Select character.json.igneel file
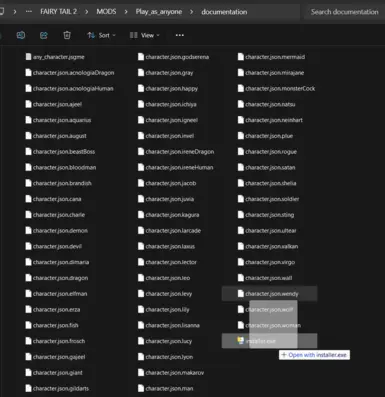This screenshot has height=397, width=385. click(x=168, y=120)
